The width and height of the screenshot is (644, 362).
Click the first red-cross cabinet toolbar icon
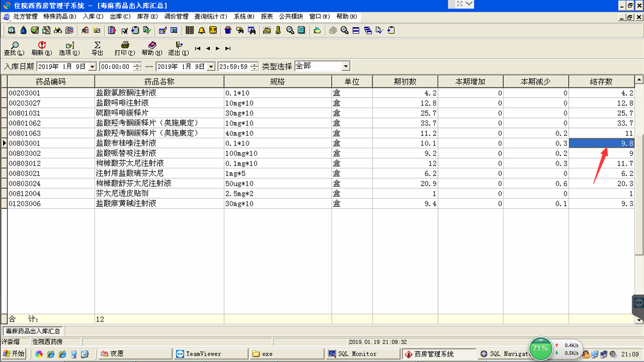pos(11,30)
